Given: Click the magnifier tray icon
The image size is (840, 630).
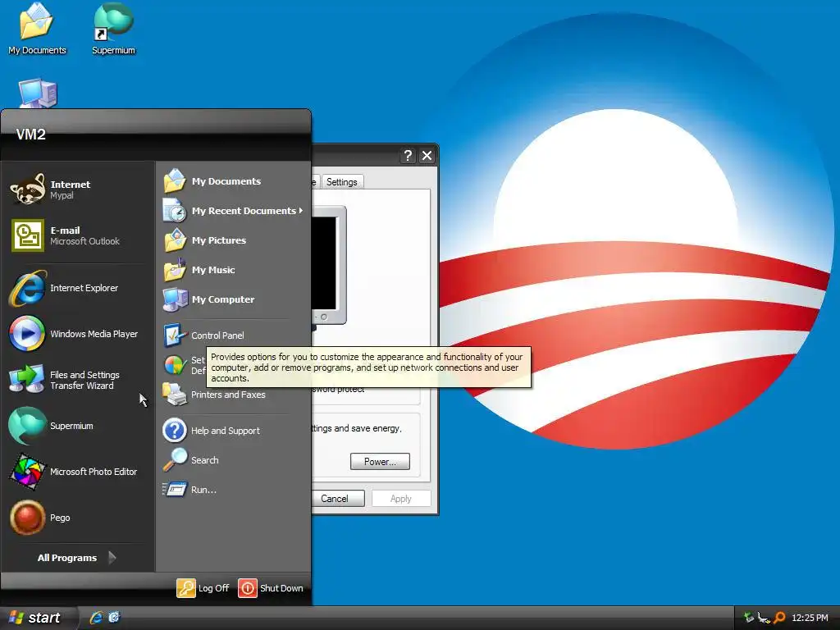Looking at the screenshot, I should pyautogui.click(x=779, y=618).
